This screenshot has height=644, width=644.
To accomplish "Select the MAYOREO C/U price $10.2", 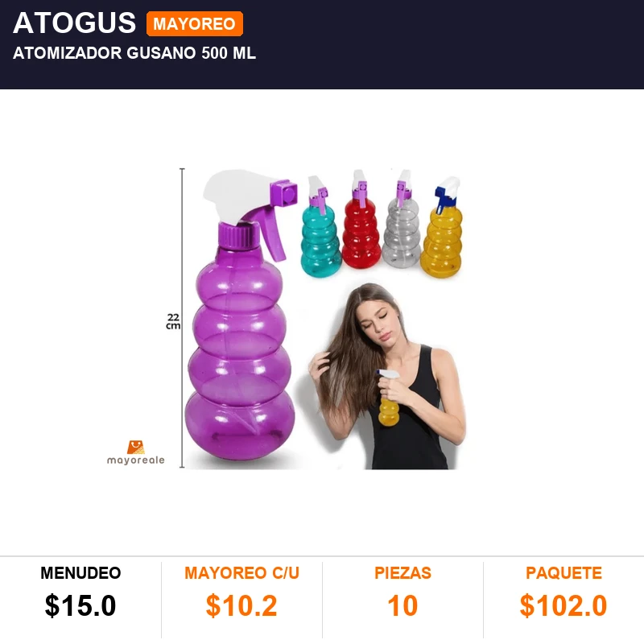I will 242,605.
